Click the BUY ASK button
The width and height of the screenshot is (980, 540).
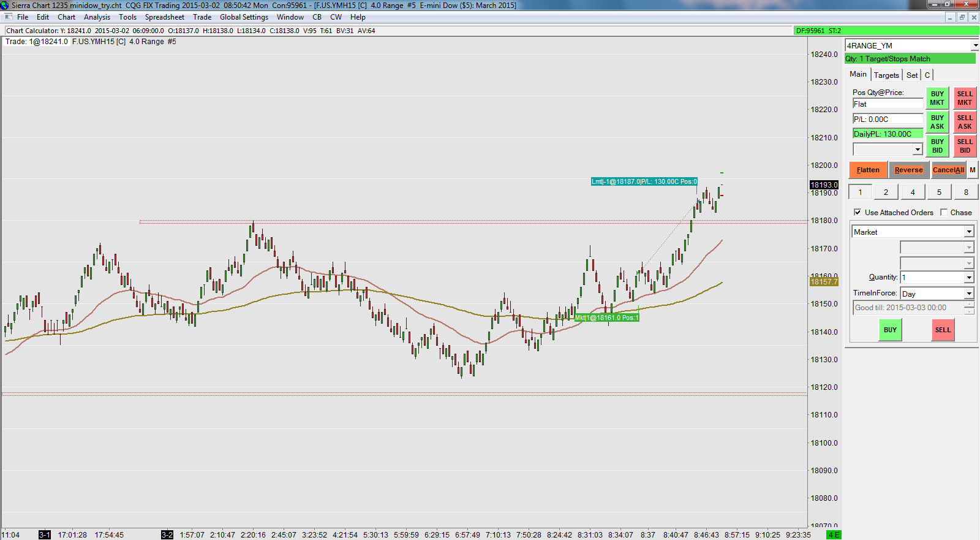937,122
